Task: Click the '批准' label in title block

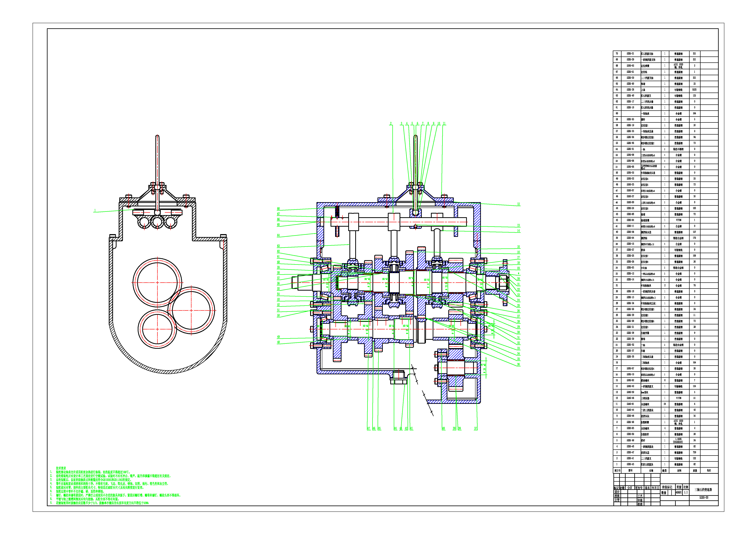Action: [640, 504]
